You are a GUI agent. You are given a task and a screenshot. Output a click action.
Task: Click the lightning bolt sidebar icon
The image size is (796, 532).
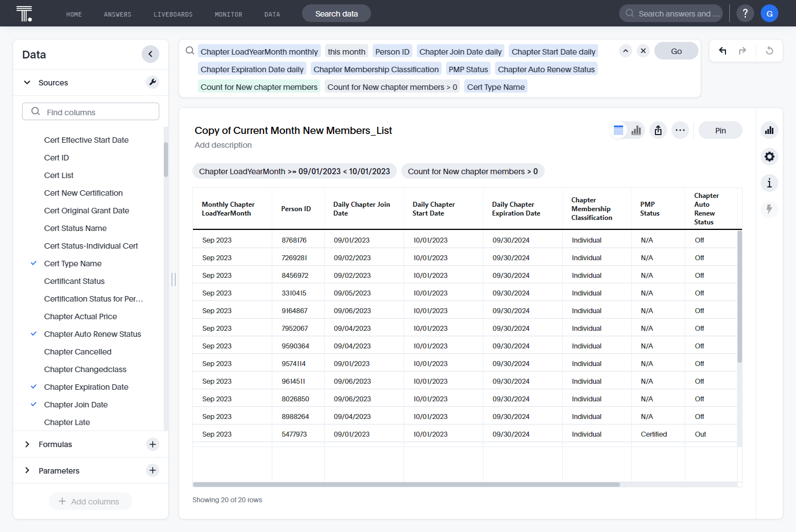pyautogui.click(x=770, y=209)
